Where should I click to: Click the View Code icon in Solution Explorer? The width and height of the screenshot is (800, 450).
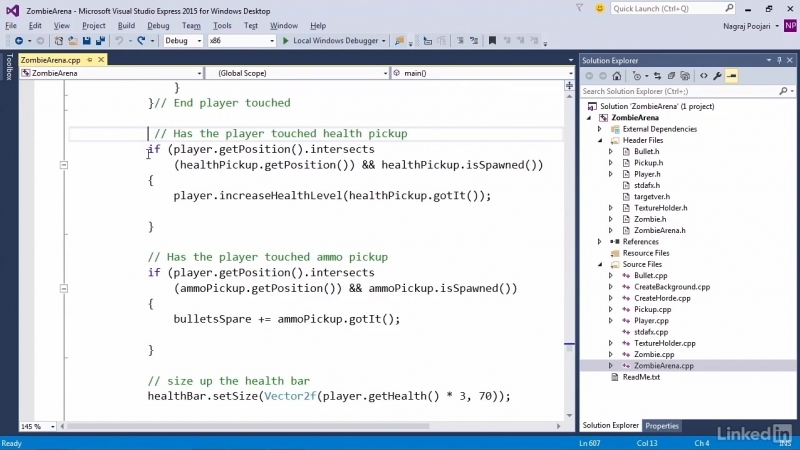pyautogui.click(x=704, y=76)
